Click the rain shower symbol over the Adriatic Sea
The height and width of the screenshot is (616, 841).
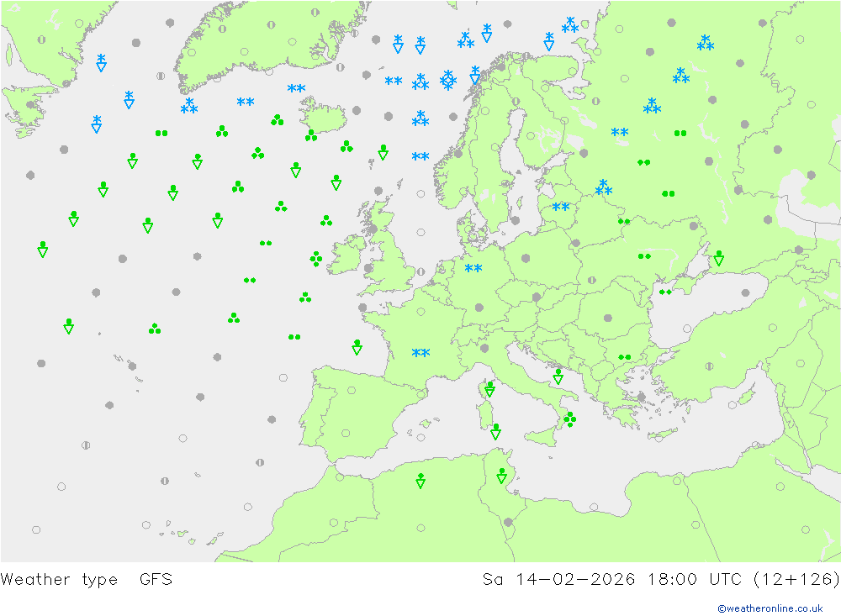click(558, 376)
